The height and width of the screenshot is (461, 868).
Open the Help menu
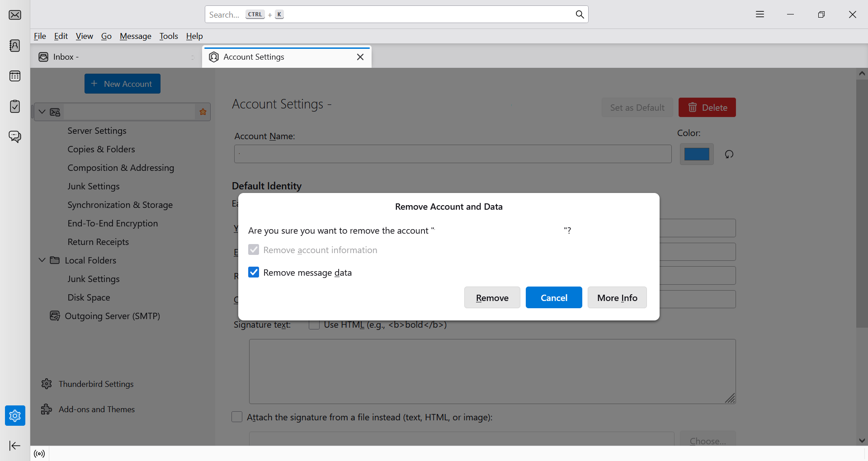tap(194, 36)
